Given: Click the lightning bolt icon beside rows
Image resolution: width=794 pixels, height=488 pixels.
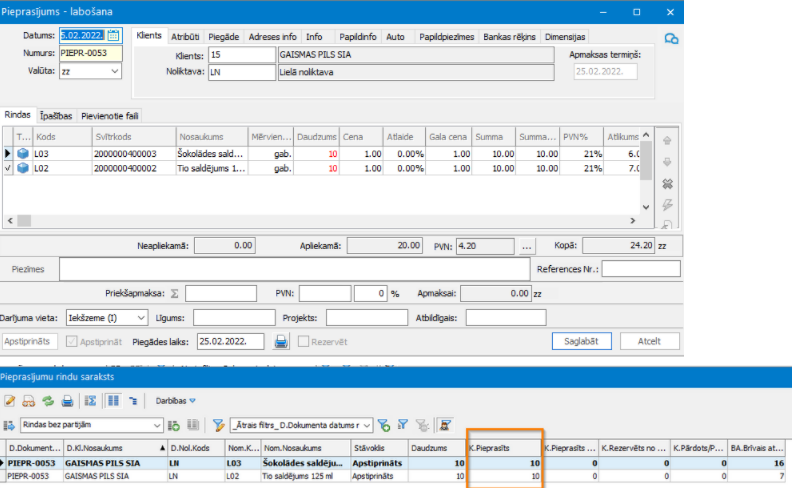Looking at the screenshot, I should (x=667, y=205).
